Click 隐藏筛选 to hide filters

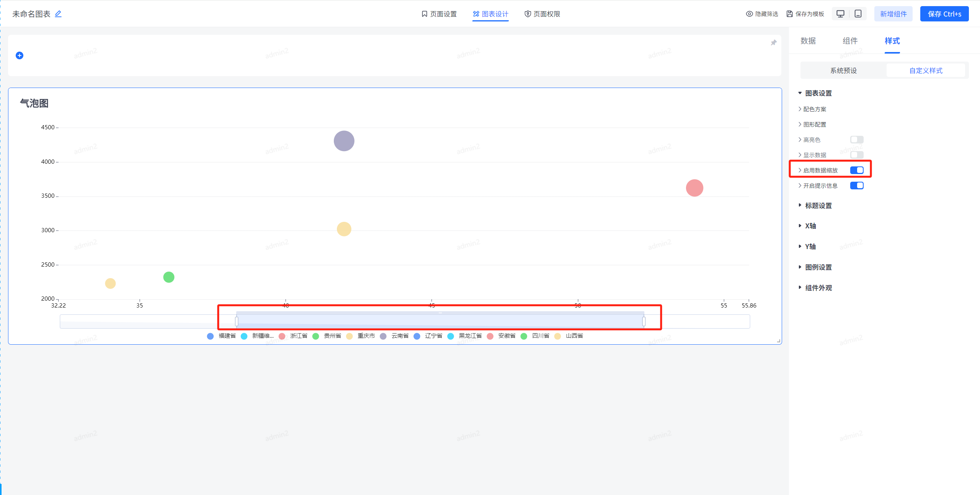click(x=762, y=14)
